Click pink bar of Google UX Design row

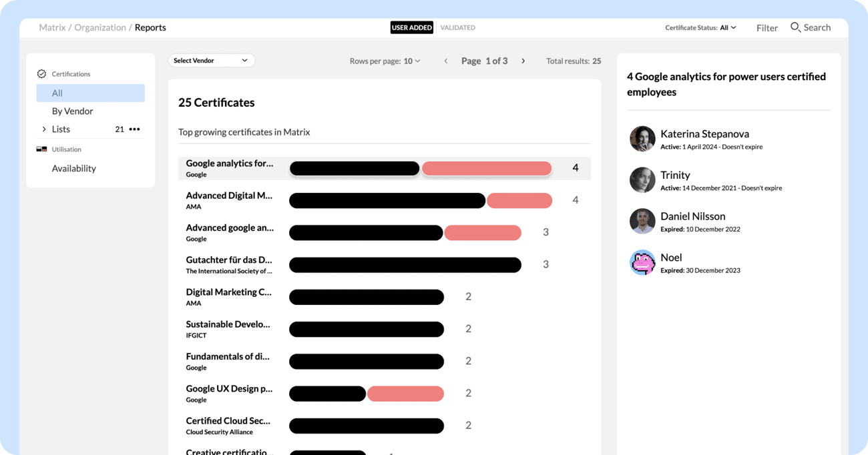(x=405, y=394)
